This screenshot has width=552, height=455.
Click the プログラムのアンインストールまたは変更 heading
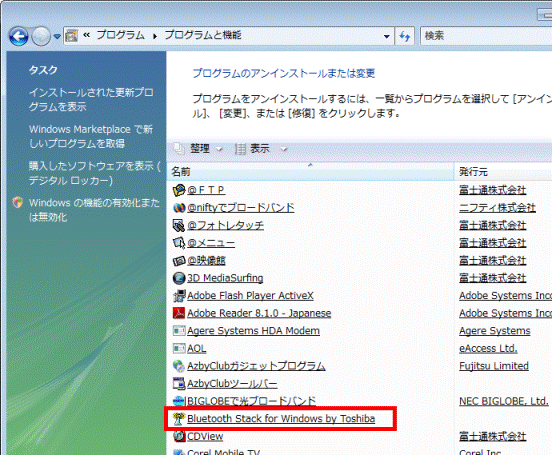[x=284, y=73]
